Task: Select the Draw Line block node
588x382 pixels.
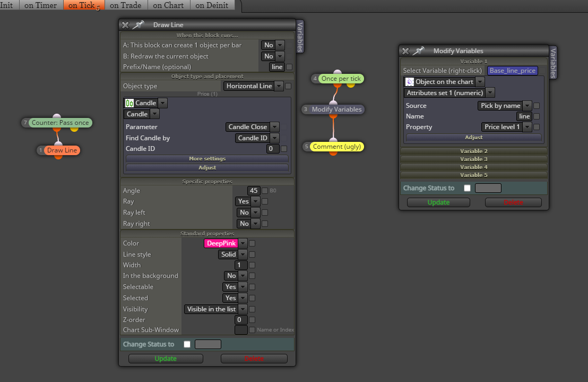Action: click(62, 150)
